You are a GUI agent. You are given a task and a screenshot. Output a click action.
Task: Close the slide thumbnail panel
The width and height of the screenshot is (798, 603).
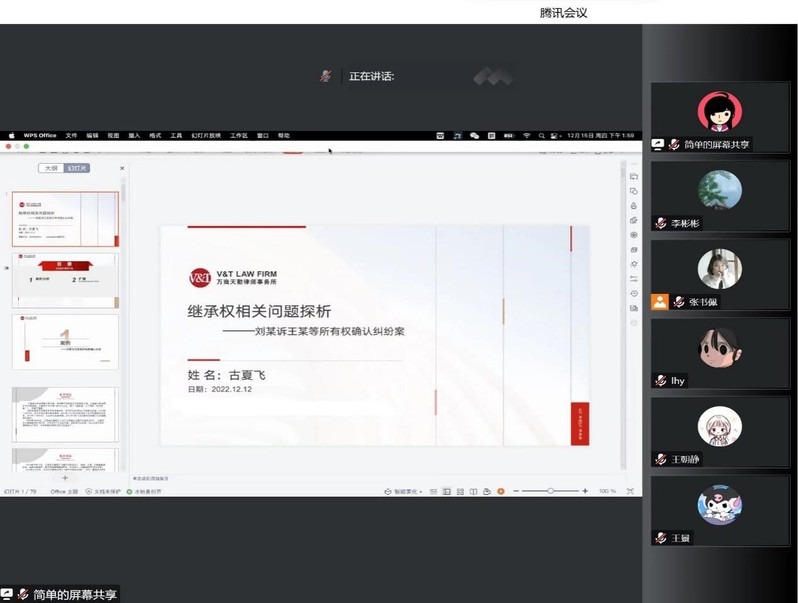(x=122, y=168)
